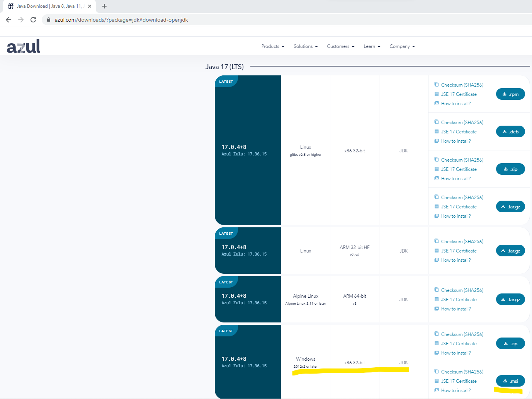Download the Windows x86 32-bit .msi installer
The image size is (532, 399).
point(510,381)
